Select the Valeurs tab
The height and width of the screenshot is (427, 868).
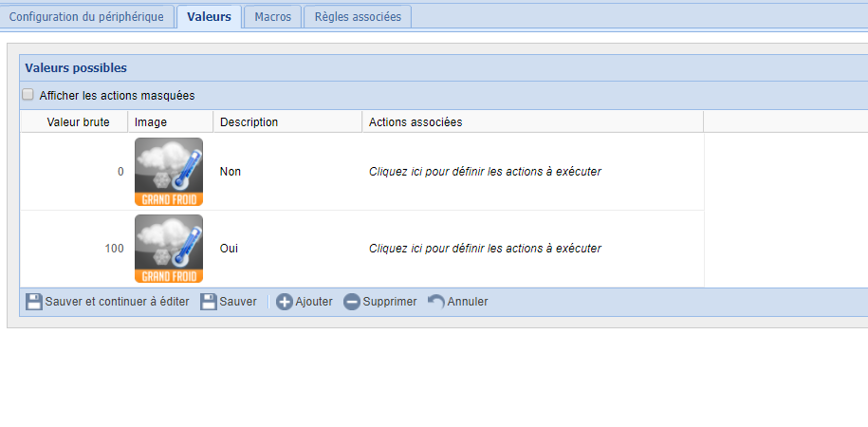[x=209, y=16]
